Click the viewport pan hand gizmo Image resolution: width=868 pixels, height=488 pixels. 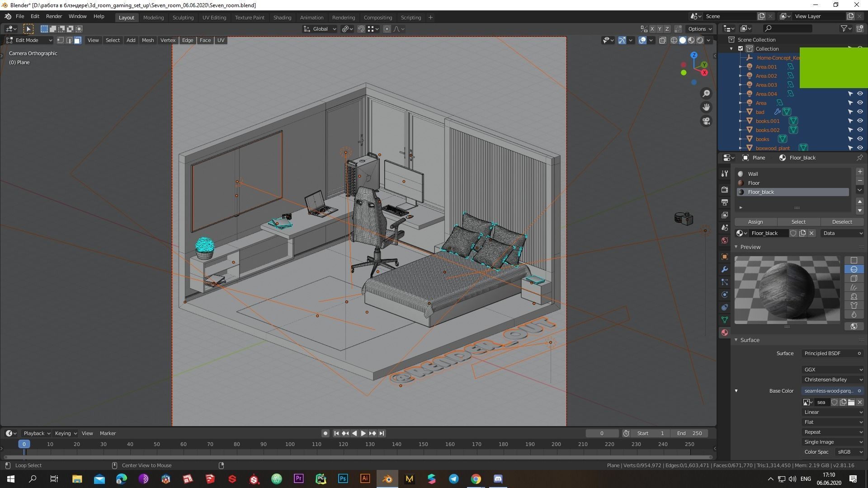(706, 107)
